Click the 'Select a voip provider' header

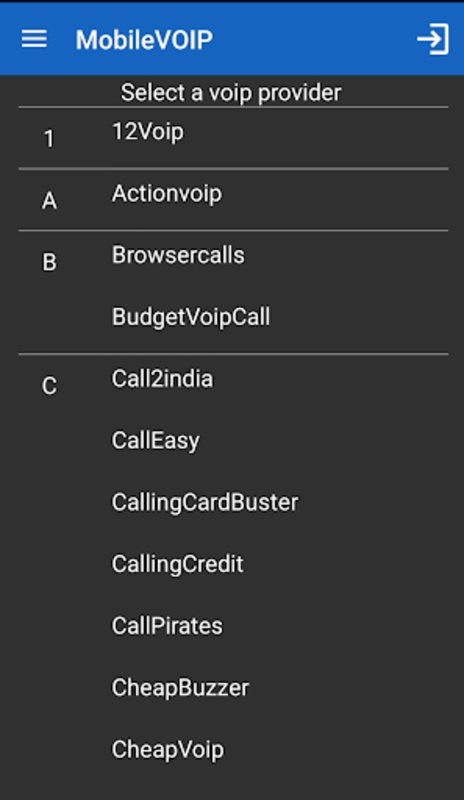coord(231,92)
